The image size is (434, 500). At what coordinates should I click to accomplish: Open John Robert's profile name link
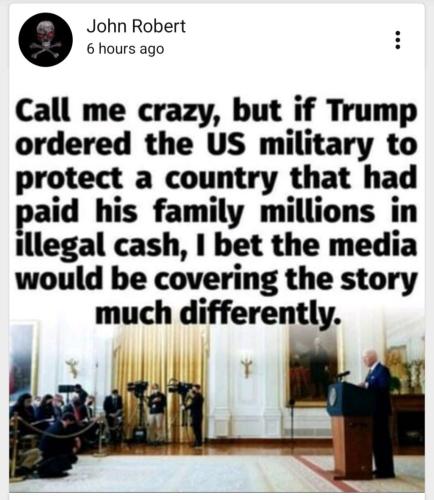(x=136, y=26)
